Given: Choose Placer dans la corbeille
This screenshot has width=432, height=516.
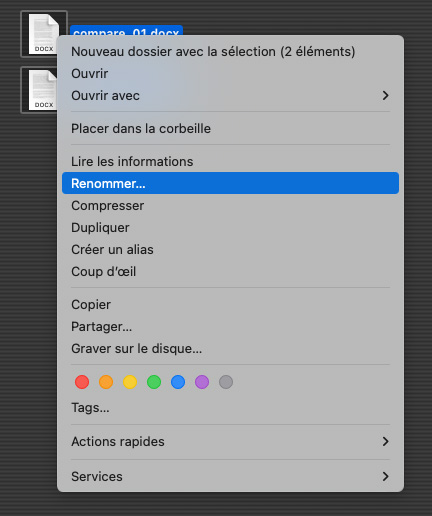Looking at the screenshot, I should [x=230, y=129].
